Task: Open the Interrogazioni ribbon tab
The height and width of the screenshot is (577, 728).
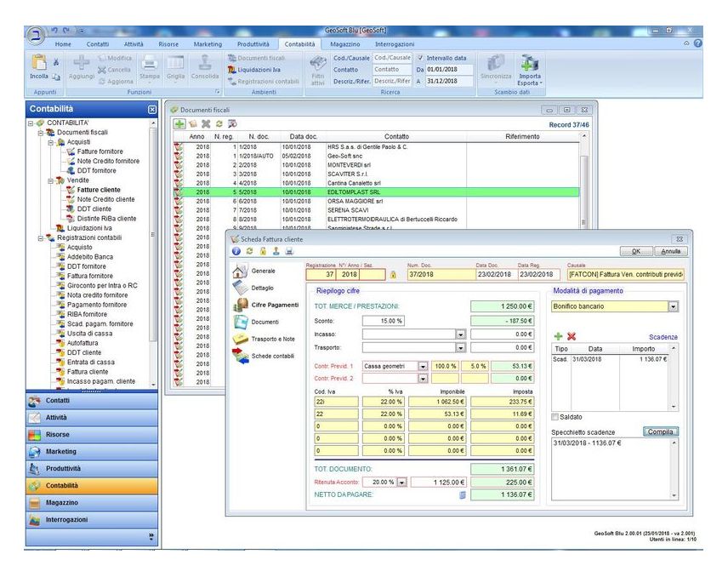Action: (x=395, y=44)
